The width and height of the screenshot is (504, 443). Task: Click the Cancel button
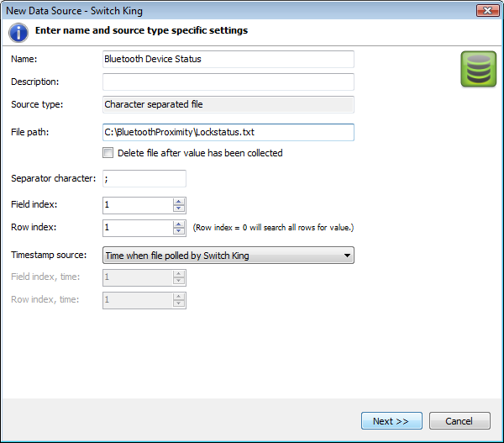coord(459,421)
